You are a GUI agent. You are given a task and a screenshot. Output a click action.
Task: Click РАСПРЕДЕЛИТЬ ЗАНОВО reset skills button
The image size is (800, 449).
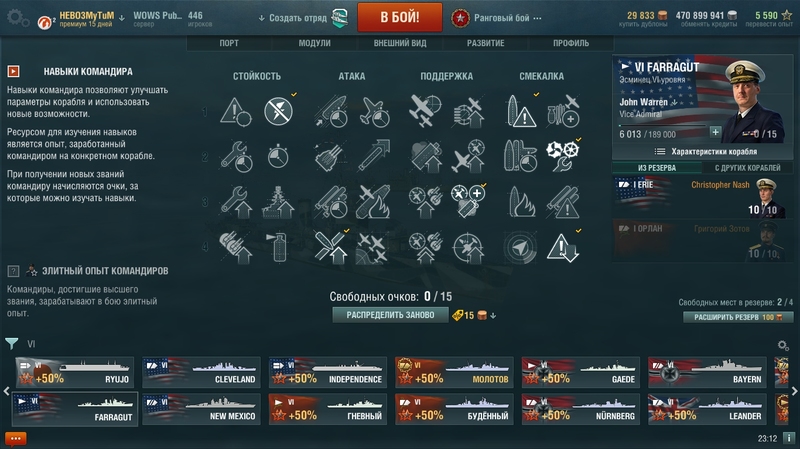pos(390,315)
